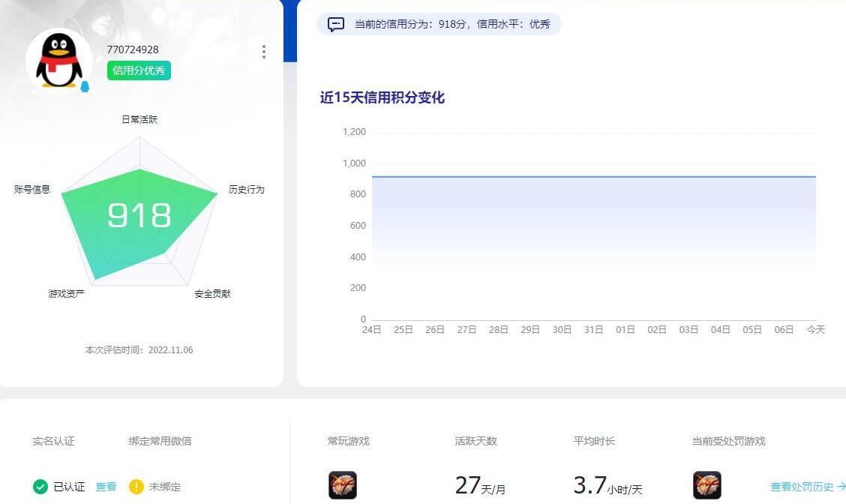846x504 pixels.
Task: Click the game icon under 当前受处罚游戏
Action: [x=706, y=485]
